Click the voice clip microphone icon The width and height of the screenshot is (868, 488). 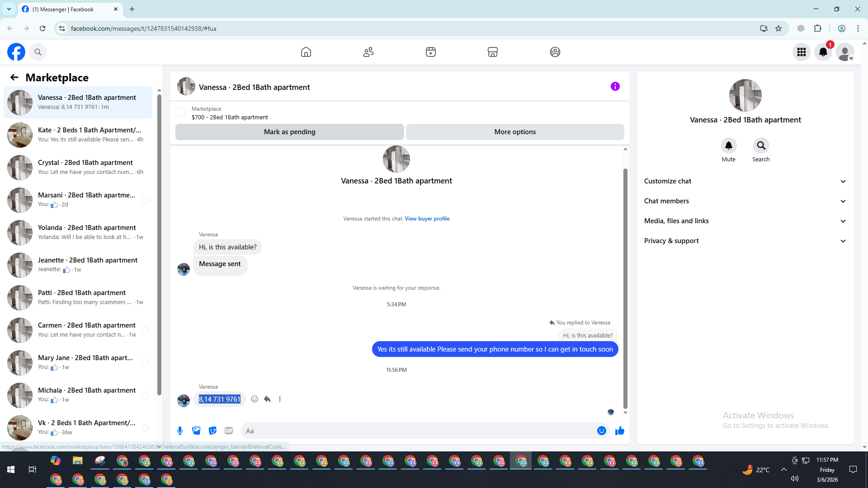click(180, 431)
